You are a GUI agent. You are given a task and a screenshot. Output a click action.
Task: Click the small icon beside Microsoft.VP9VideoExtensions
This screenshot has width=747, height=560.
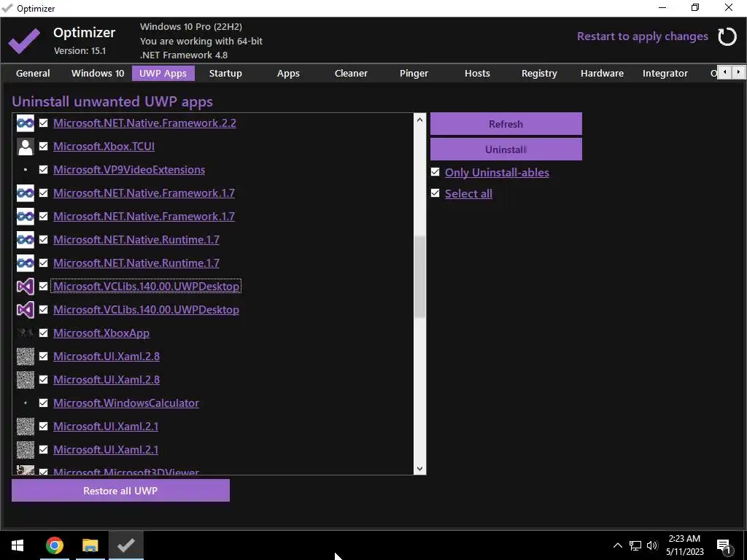26,169
